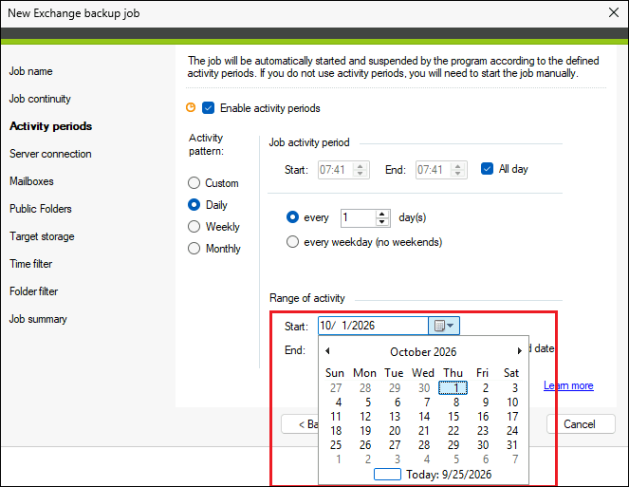Open the Folder filter step

34,291
